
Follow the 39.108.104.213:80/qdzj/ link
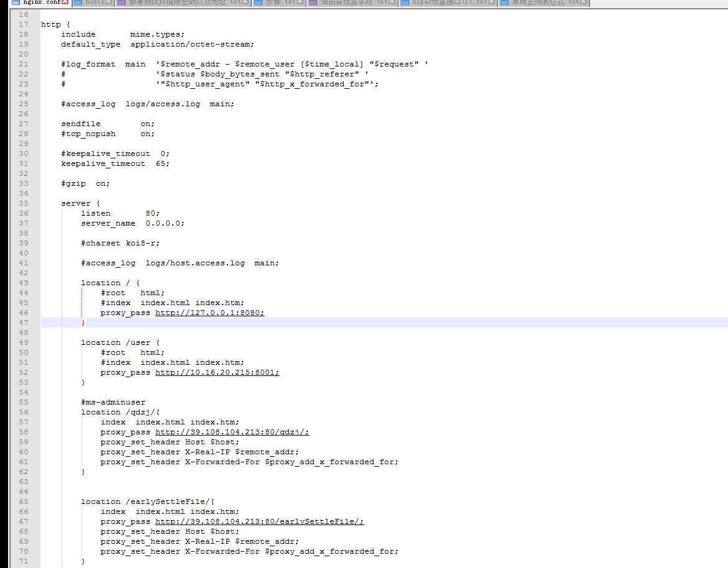pyautogui.click(x=232, y=432)
